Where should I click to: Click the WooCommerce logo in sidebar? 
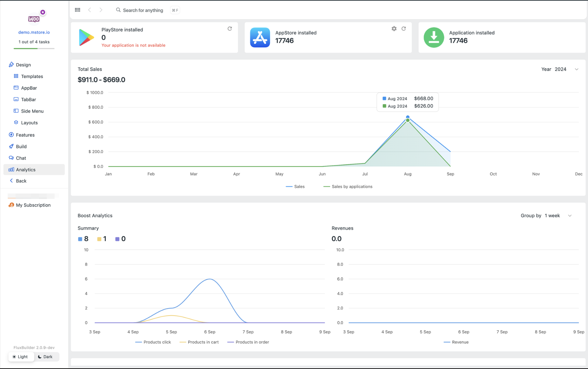point(34,19)
